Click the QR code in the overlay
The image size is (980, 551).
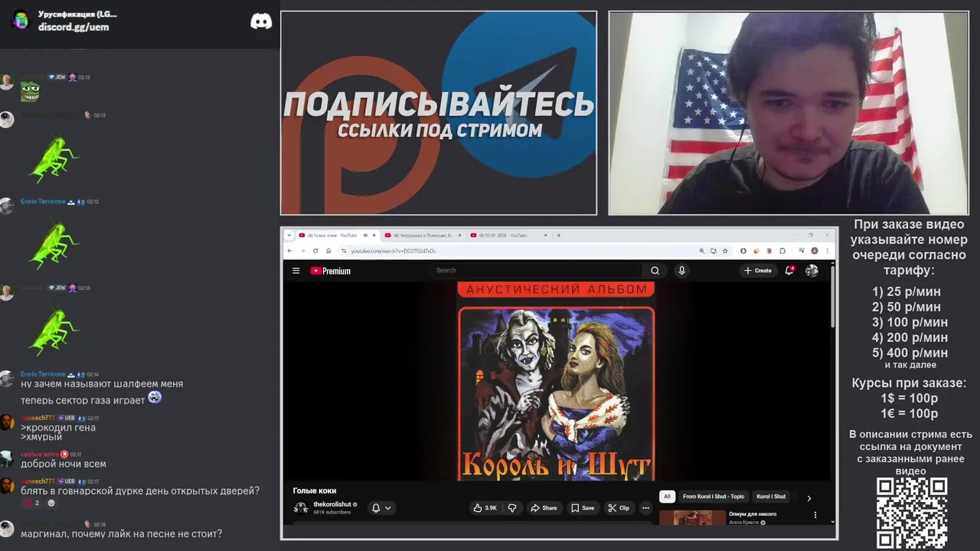[912, 513]
